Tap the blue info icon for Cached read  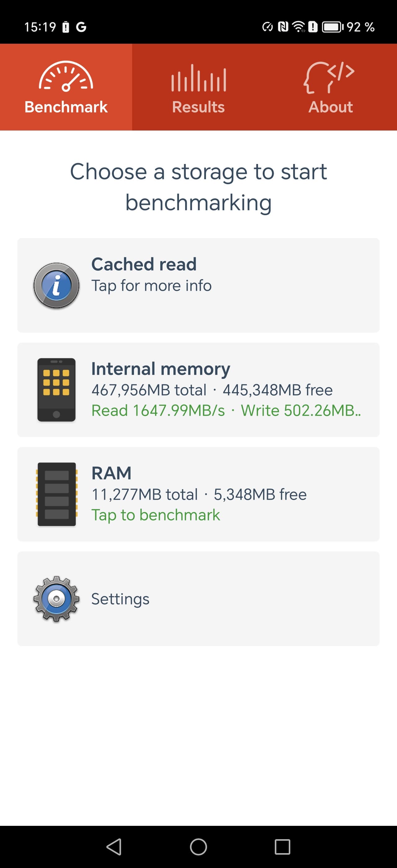(x=57, y=286)
